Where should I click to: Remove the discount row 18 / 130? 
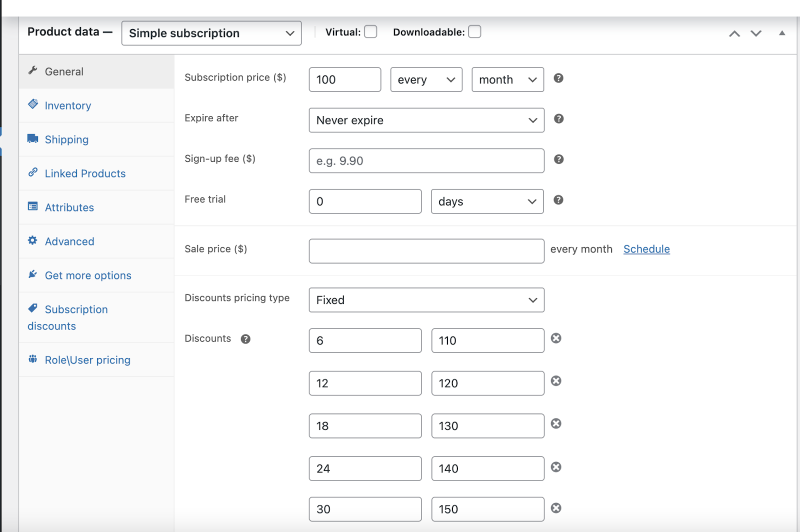[556, 423]
